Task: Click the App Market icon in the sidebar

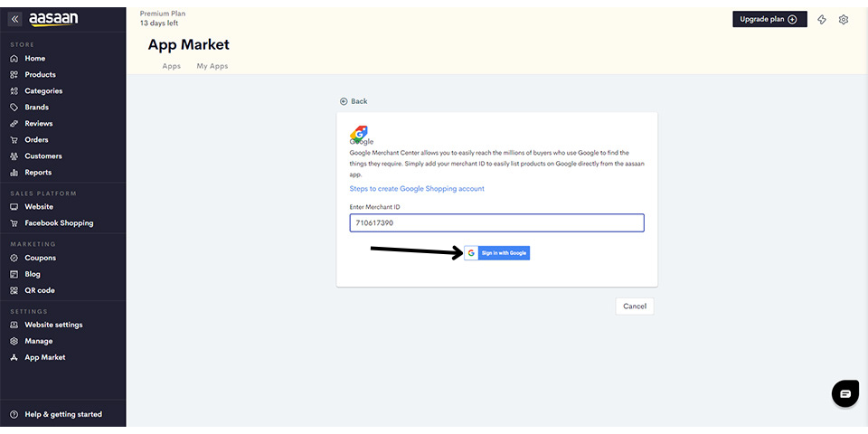Action: tap(14, 358)
